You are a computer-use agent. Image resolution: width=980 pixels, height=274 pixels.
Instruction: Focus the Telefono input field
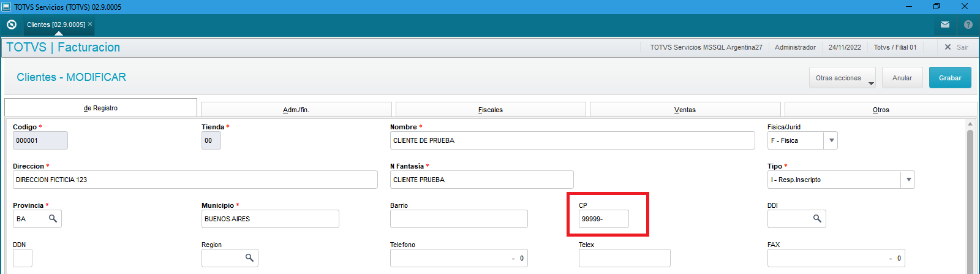click(x=459, y=258)
